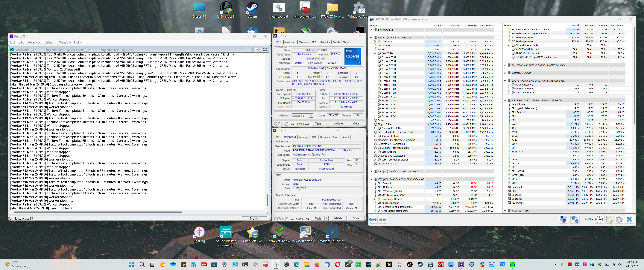Click the TikTok icon in the taskbar

(409, 264)
